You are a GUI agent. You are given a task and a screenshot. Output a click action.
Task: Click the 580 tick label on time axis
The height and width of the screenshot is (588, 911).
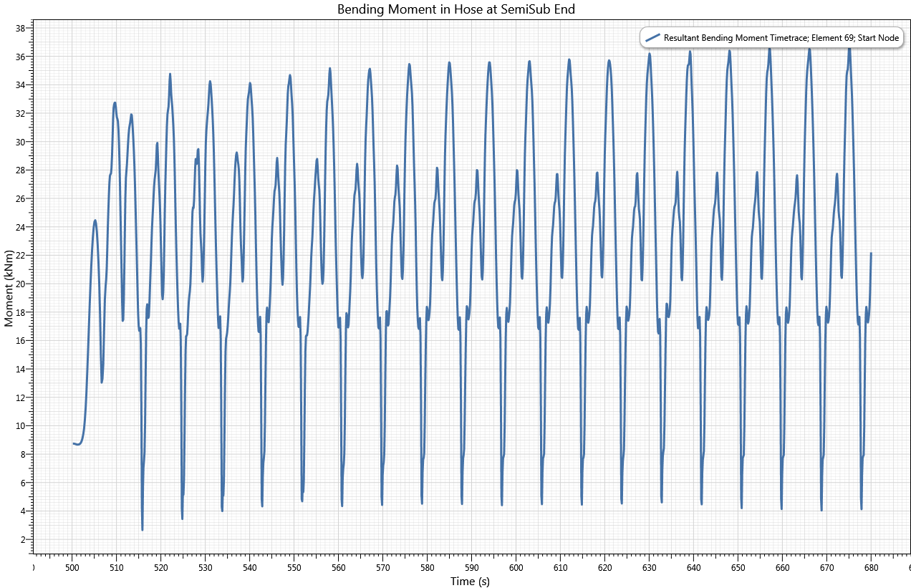[427, 568]
